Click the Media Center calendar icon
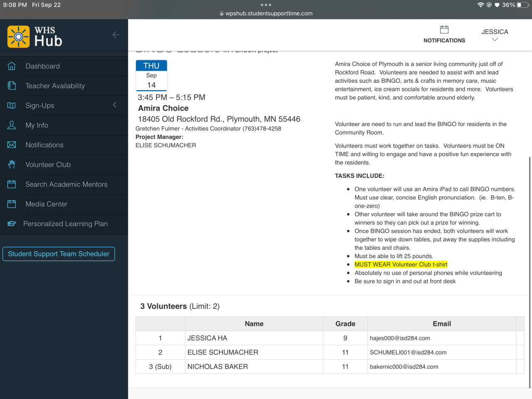This screenshot has height=399, width=532. coord(12,204)
